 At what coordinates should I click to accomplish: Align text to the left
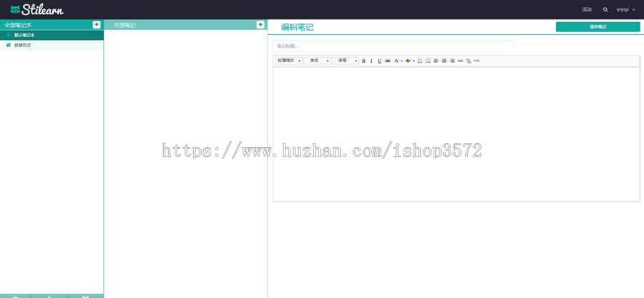click(436, 61)
